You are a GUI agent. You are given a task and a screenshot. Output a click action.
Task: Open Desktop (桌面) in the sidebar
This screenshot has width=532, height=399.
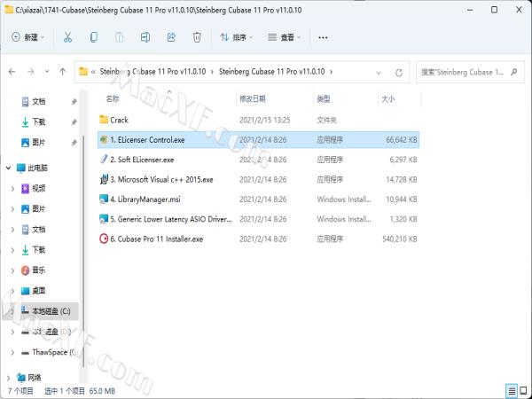[34, 291]
